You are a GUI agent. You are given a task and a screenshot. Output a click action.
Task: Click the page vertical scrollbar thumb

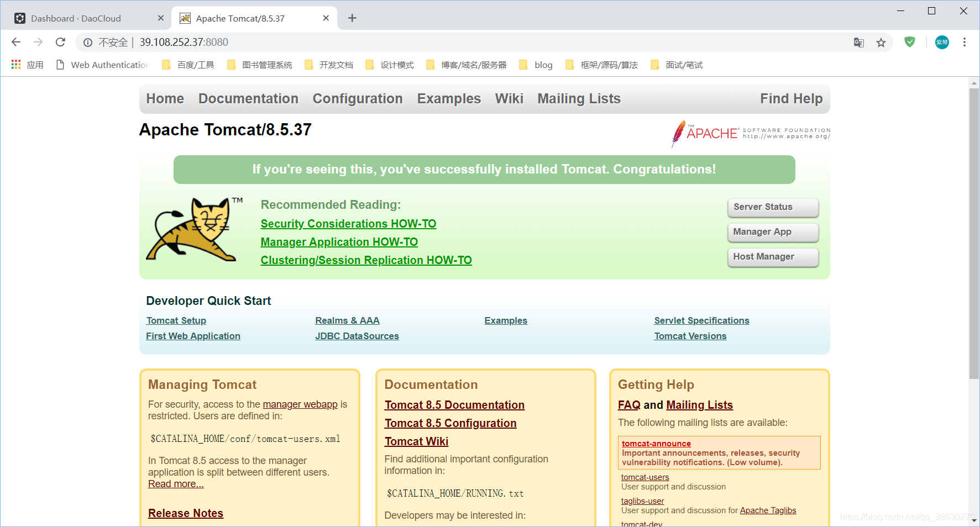tap(974, 234)
